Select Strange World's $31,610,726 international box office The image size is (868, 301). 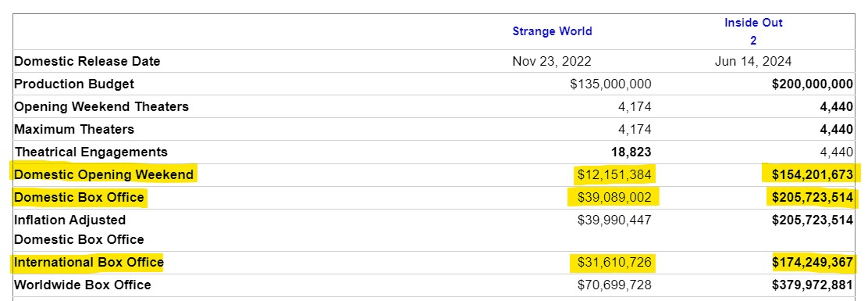click(614, 262)
